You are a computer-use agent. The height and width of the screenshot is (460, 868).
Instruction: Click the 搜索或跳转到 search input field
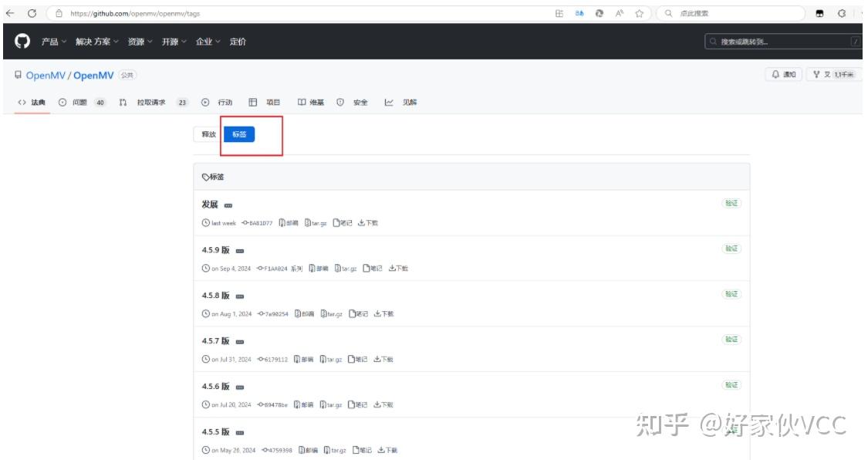point(779,42)
